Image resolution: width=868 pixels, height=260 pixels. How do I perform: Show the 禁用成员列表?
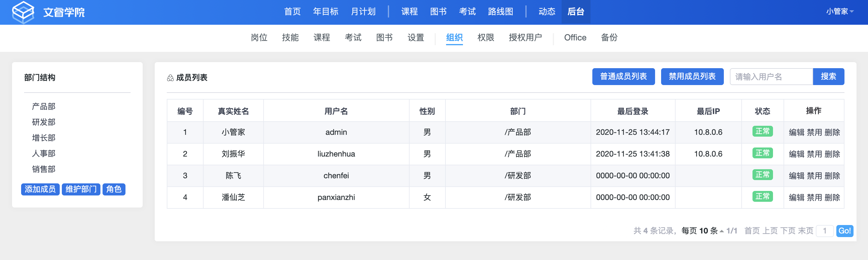[692, 76]
